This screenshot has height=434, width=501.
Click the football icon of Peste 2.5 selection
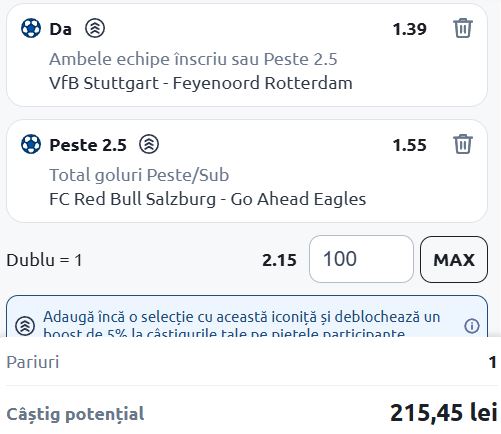pos(31,144)
